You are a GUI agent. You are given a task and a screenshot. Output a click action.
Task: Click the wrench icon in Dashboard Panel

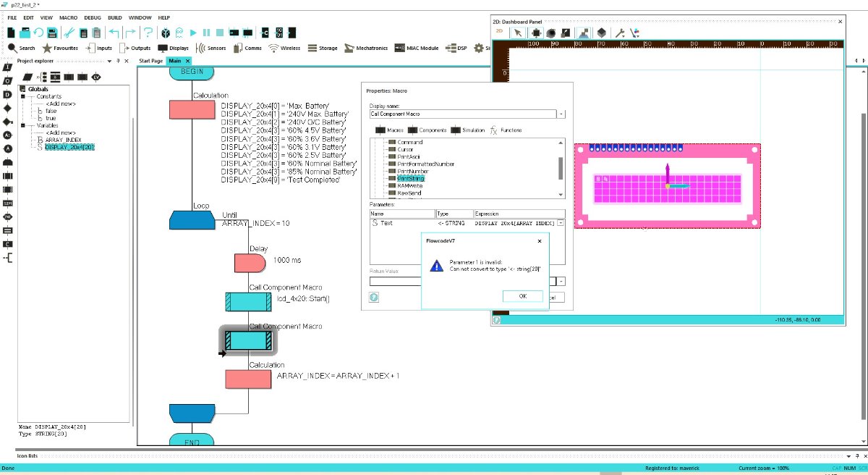pyautogui.click(x=619, y=33)
